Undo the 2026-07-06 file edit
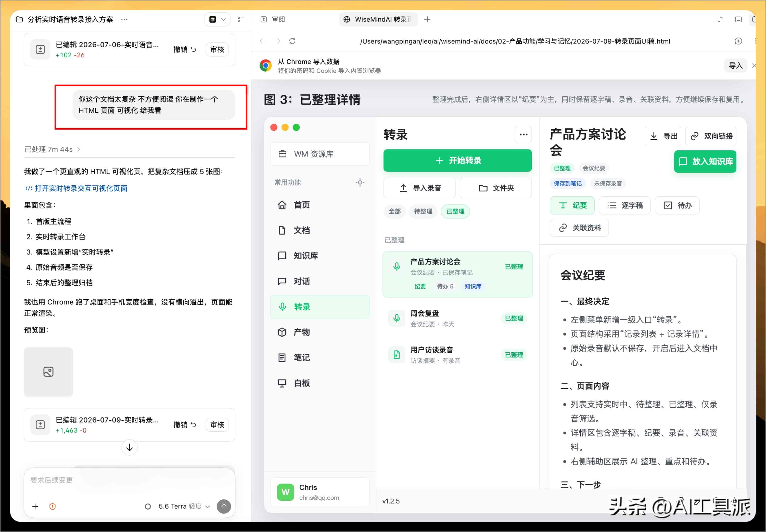Image resolution: width=766 pixels, height=532 pixels. 185,50
